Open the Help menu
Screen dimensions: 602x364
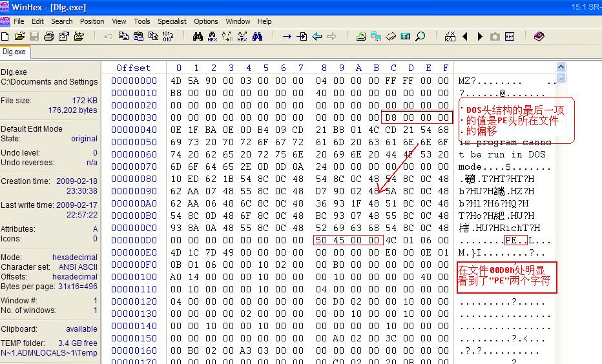point(265,21)
